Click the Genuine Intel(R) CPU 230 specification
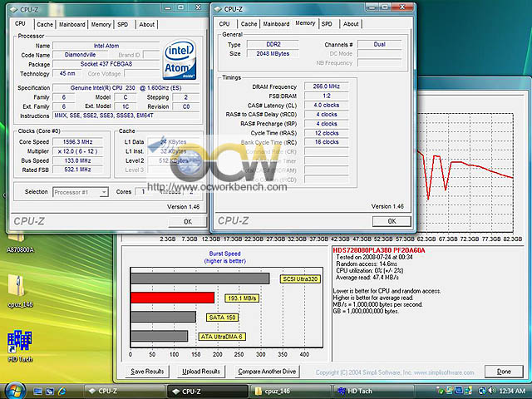Viewport: 532px width, 399px height. [x=126, y=88]
